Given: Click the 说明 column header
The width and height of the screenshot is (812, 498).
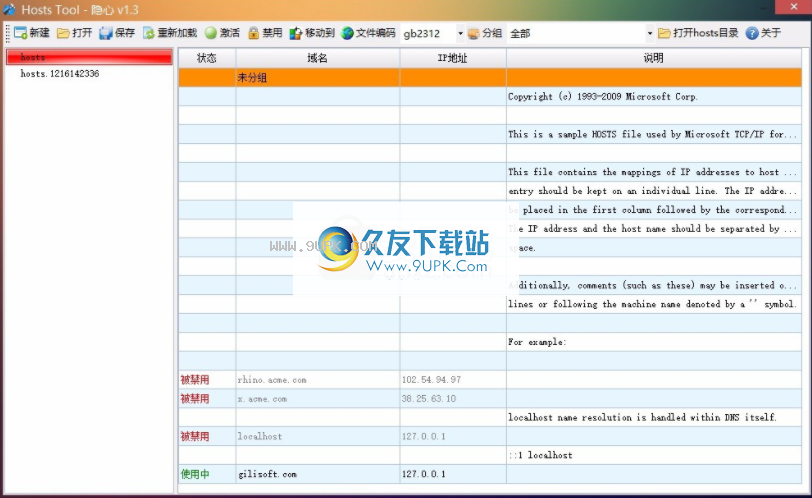Looking at the screenshot, I should point(654,58).
